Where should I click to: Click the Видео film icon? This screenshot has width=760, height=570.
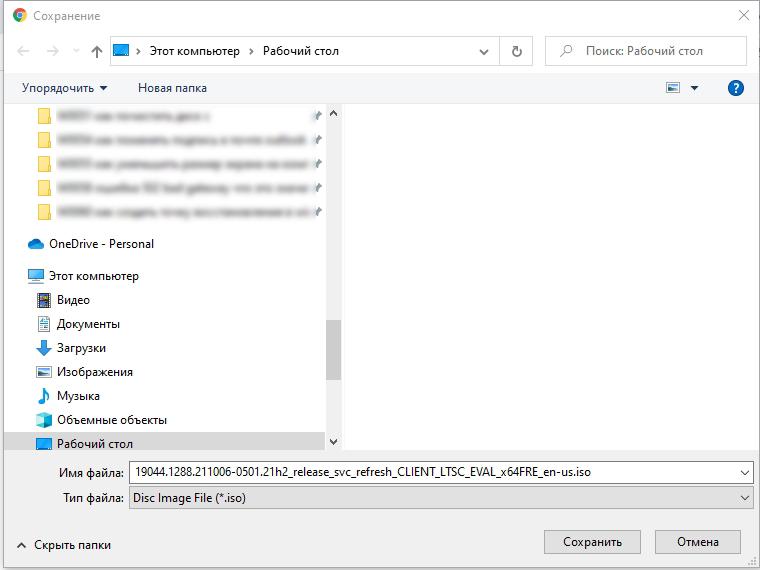pos(44,300)
